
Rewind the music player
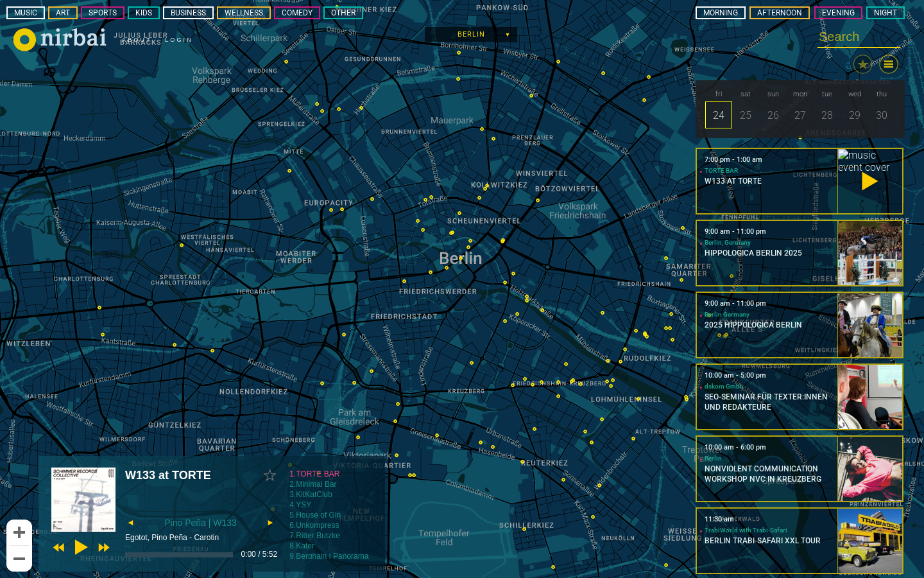click(59, 548)
